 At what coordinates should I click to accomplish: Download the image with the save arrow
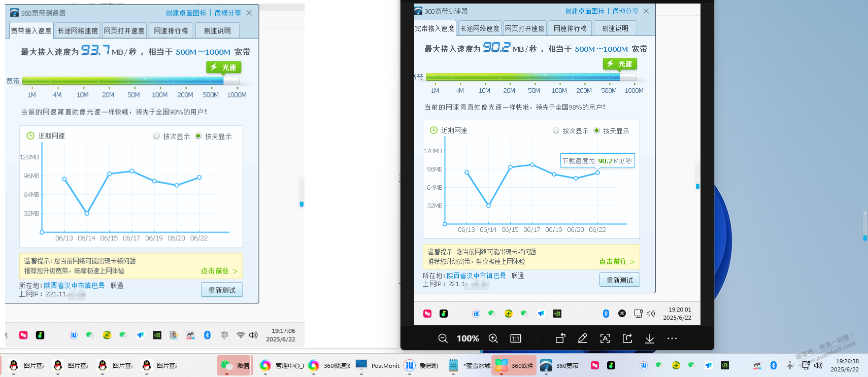point(650,338)
